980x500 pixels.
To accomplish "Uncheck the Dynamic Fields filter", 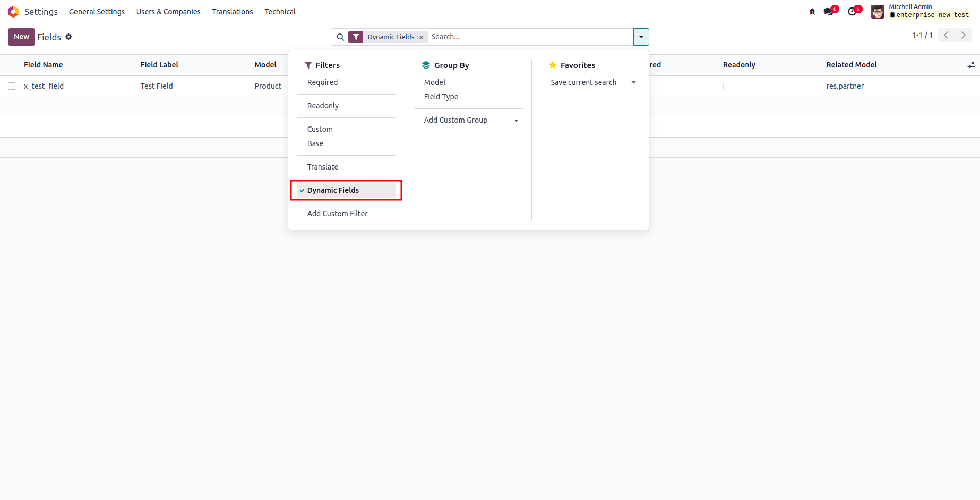I will click(x=346, y=190).
